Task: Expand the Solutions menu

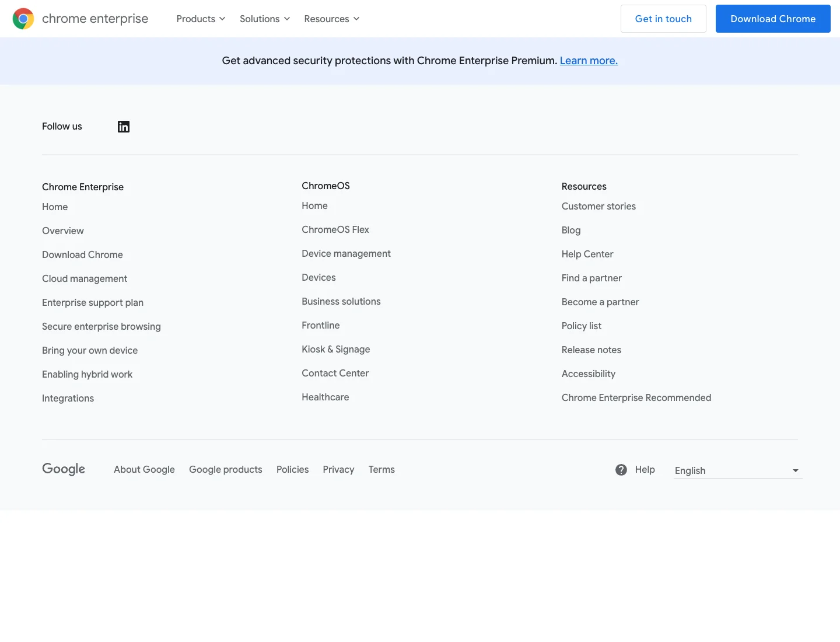Action: coord(265,19)
